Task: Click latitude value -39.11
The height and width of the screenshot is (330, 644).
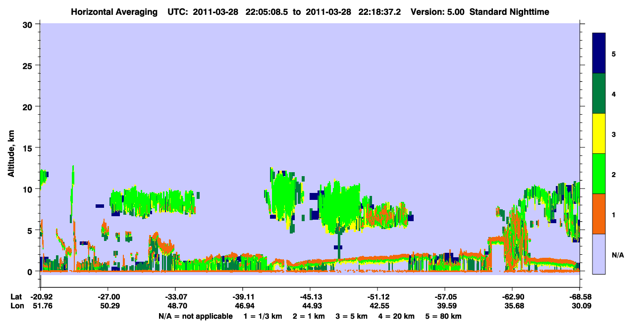Action: pyautogui.click(x=242, y=297)
